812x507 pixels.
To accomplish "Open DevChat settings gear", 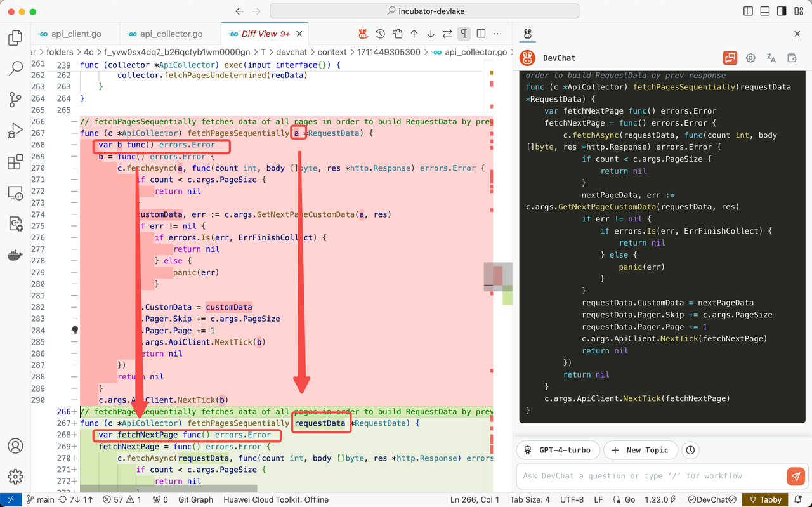I will [x=750, y=58].
